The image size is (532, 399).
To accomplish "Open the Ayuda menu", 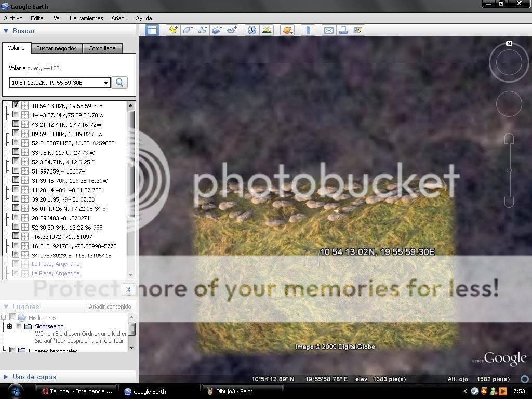I will tap(144, 18).
